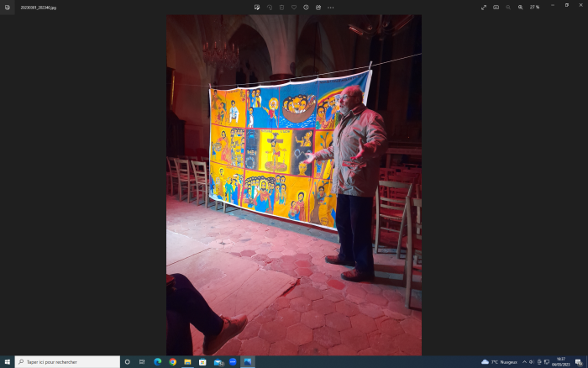Open the save-as-video/share icon
588x368 pixels.
coord(318,7)
